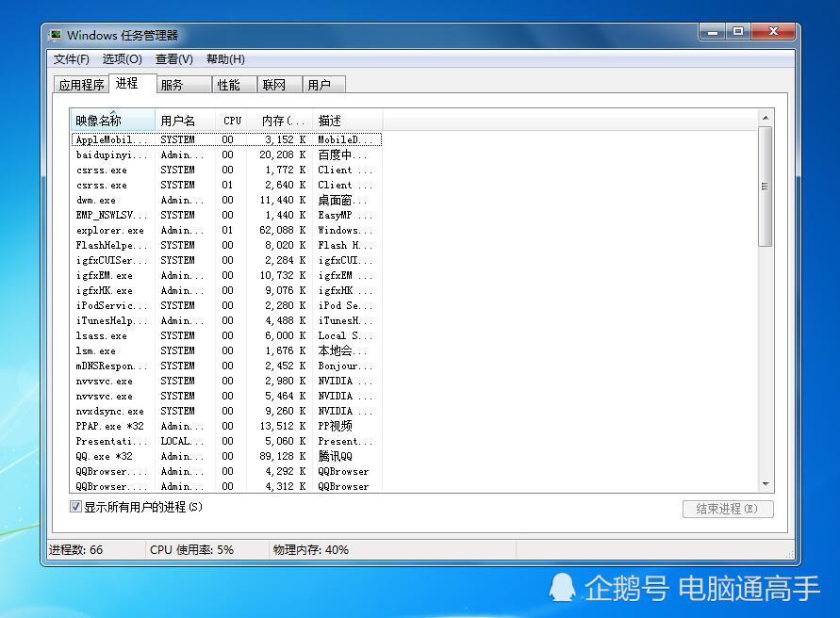Switch to the 应用程序 tab
The height and width of the screenshot is (618, 840).
(x=81, y=85)
